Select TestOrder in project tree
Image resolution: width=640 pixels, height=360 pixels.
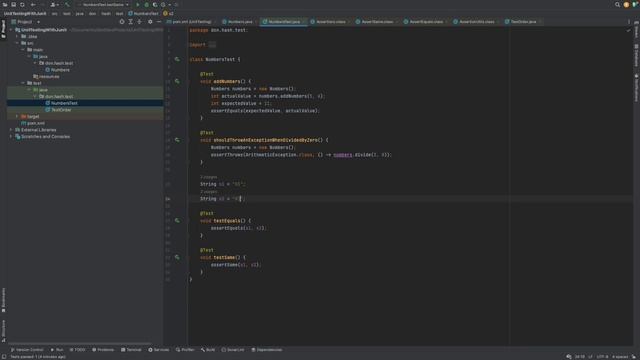click(x=61, y=110)
